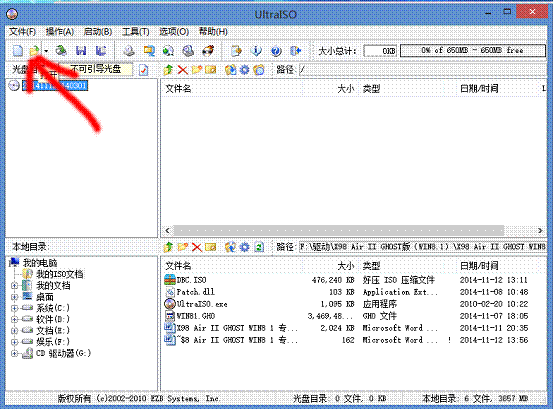
Task: Open the 操作(A) menu
Action: coord(60,32)
